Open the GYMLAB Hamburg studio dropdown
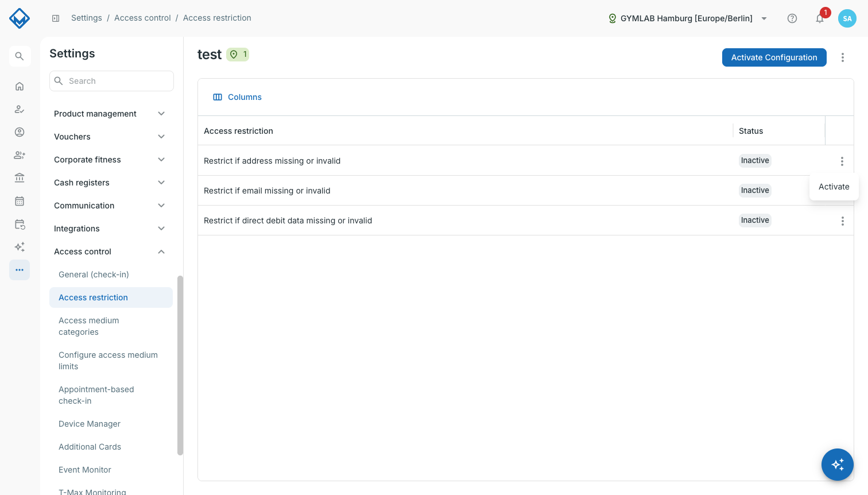Screen dimensions: 868x495 pyautogui.click(x=688, y=18)
